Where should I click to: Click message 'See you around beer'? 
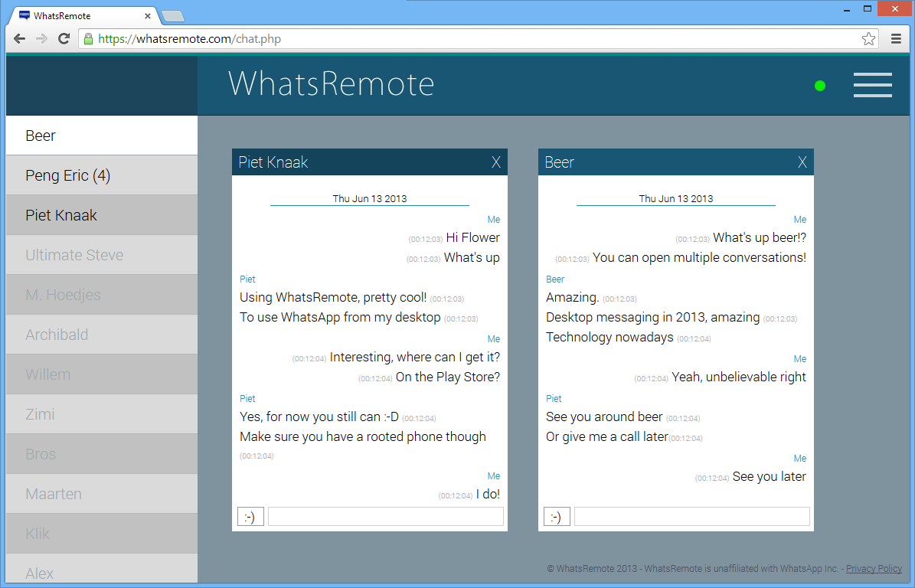click(x=604, y=416)
